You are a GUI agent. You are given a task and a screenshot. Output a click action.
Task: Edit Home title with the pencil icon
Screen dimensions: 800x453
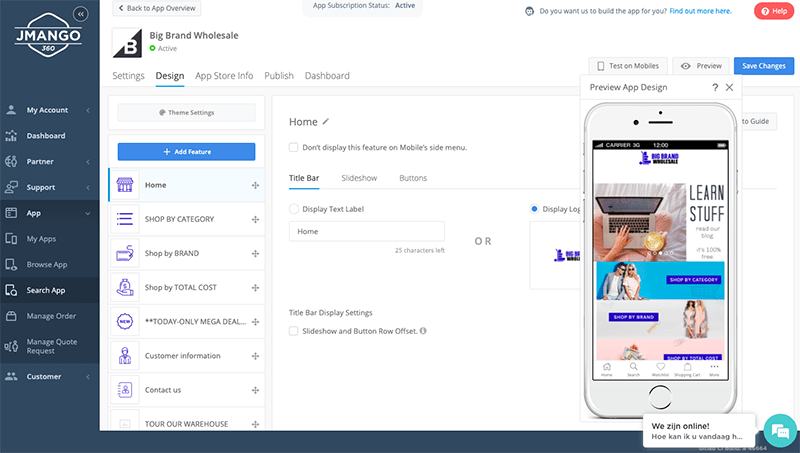pyautogui.click(x=326, y=121)
